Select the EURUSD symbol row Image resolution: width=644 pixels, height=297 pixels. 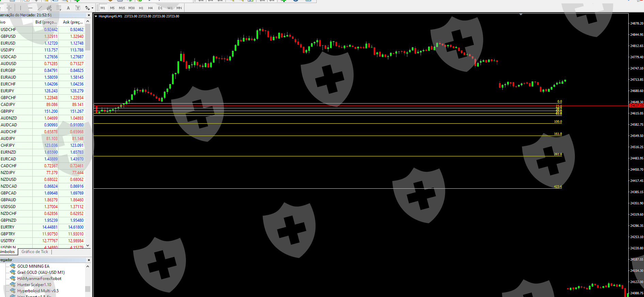click(x=42, y=43)
